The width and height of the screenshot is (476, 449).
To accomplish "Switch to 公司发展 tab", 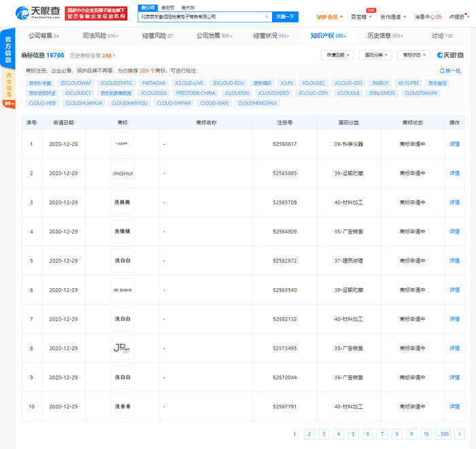I will coord(214,36).
